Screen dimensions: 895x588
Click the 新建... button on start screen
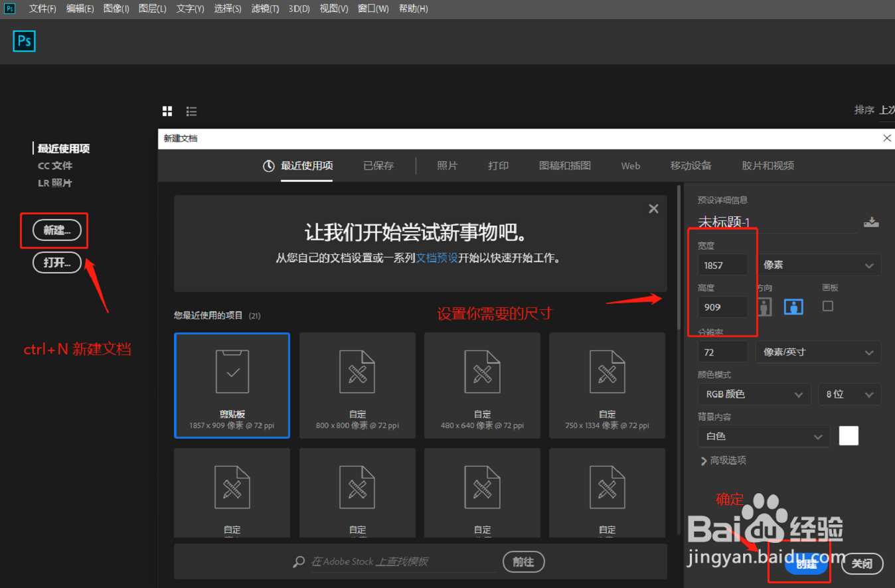[57, 230]
